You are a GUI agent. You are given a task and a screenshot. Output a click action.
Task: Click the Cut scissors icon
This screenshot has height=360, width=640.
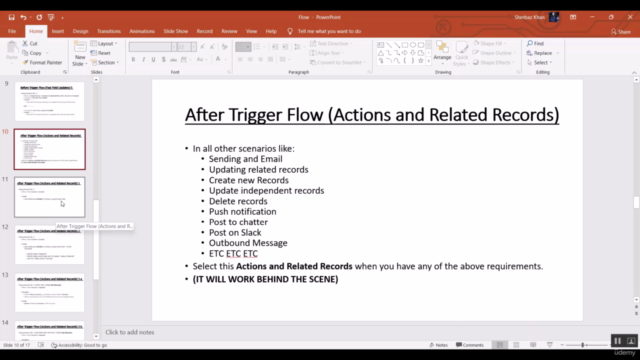tap(25, 43)
